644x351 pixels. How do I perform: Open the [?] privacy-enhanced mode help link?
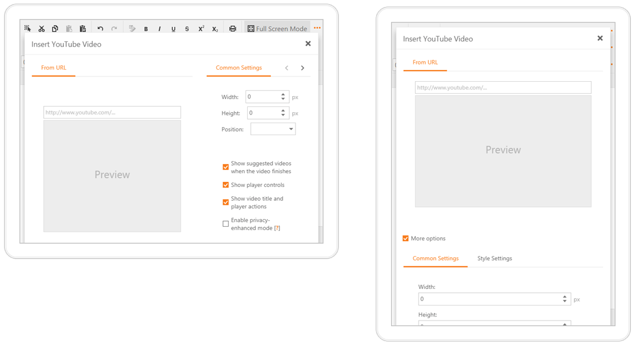pos(277,228)
